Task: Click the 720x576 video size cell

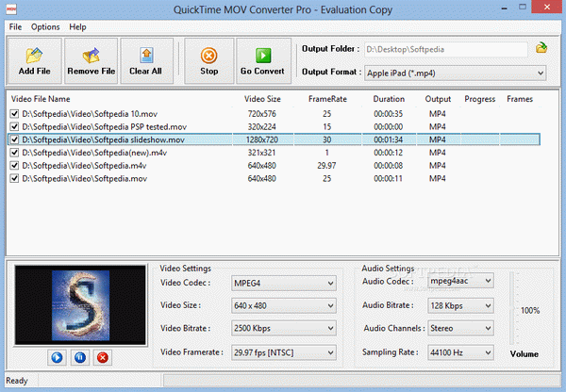Action: 261,114
